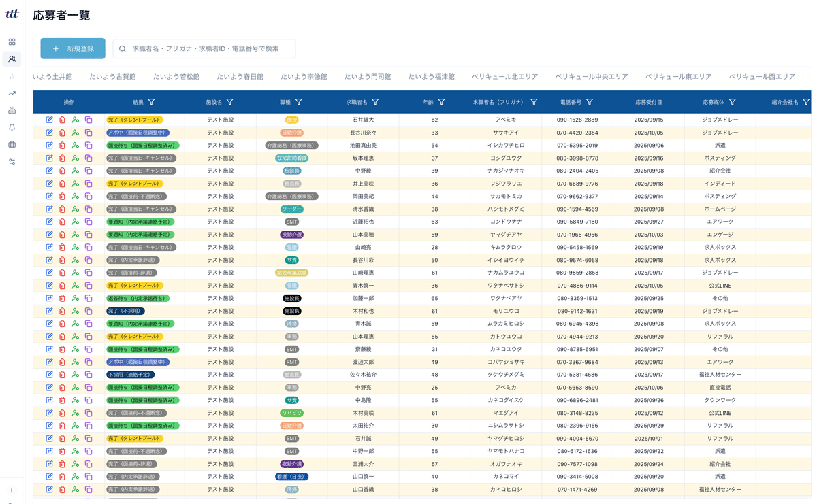The width and height of the screenshot is (817, 504).
Task: Click the 新規登録 button
Action: click(x=73, y=48)
